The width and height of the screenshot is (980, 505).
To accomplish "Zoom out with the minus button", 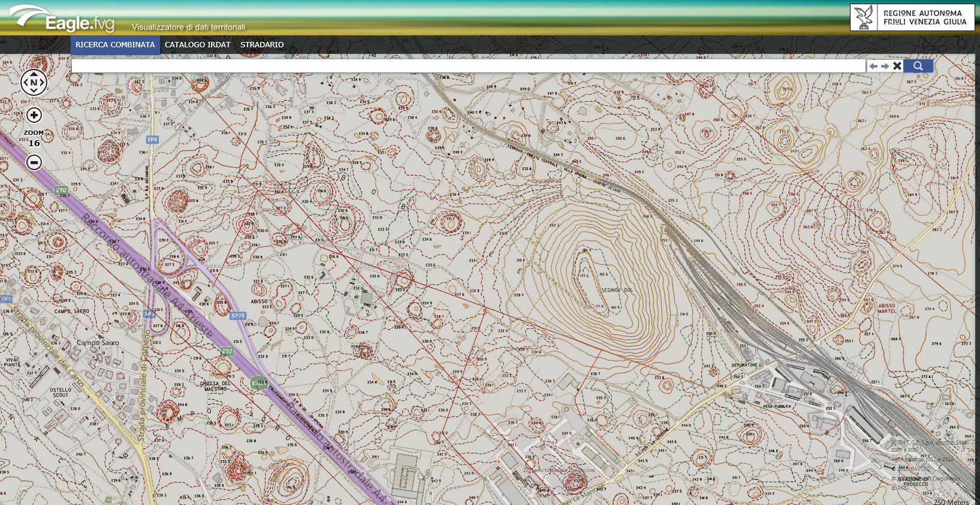I will [34, 162].
